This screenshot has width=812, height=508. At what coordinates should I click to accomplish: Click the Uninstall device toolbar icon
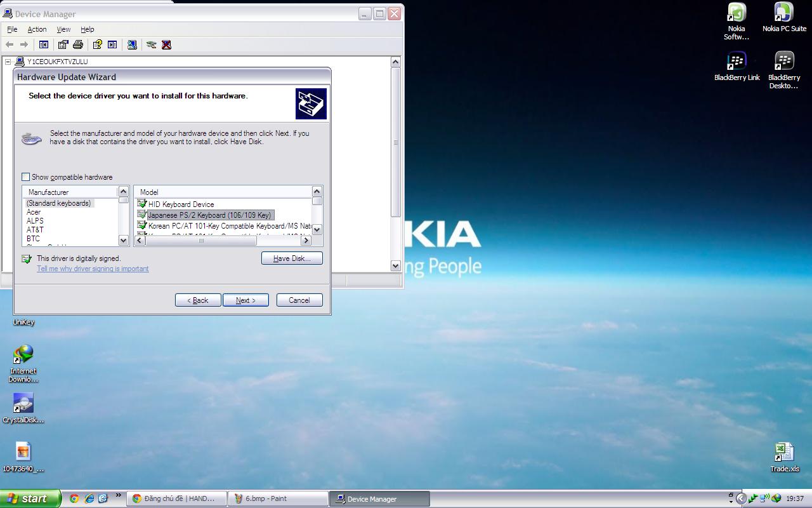[x=166, y=44]
